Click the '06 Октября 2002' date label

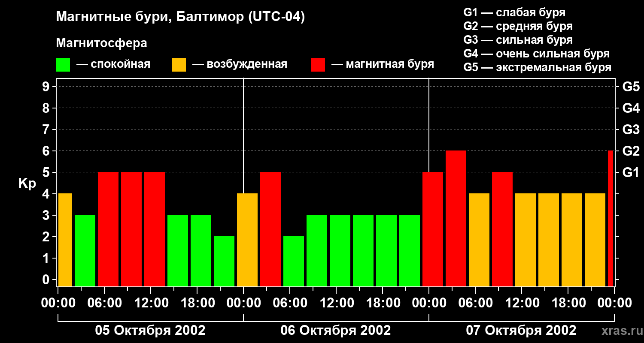336,331
